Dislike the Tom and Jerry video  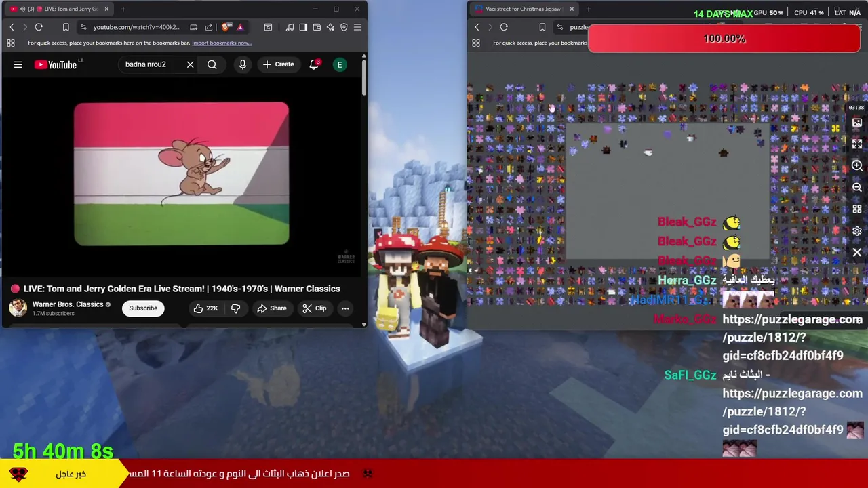click(x=235, y=308)
